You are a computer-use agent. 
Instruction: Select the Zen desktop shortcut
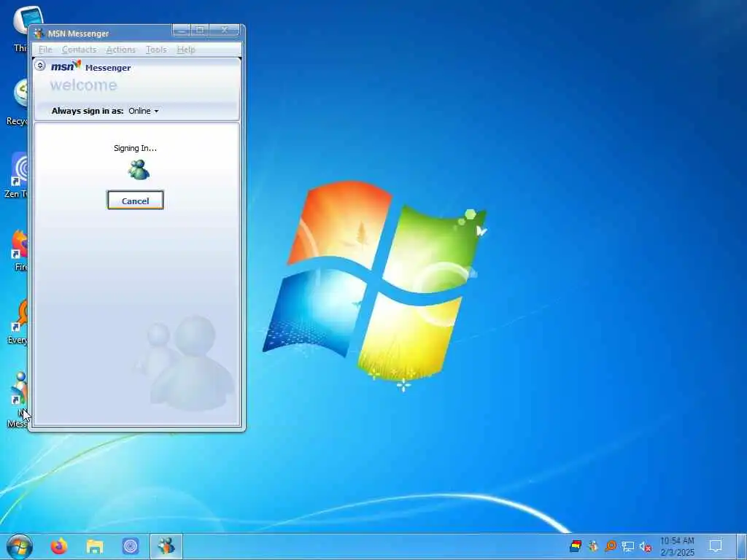(x=16, y=175)
